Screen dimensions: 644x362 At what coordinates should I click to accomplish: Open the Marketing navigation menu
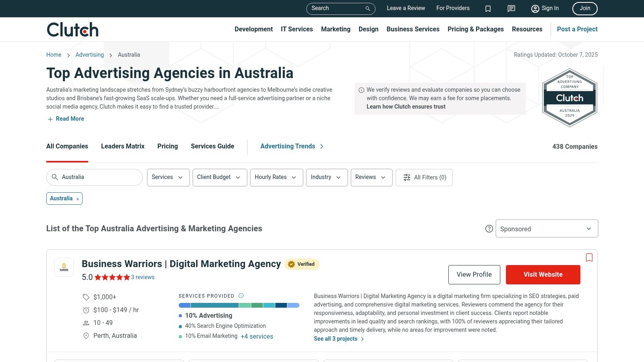[336, 29]
